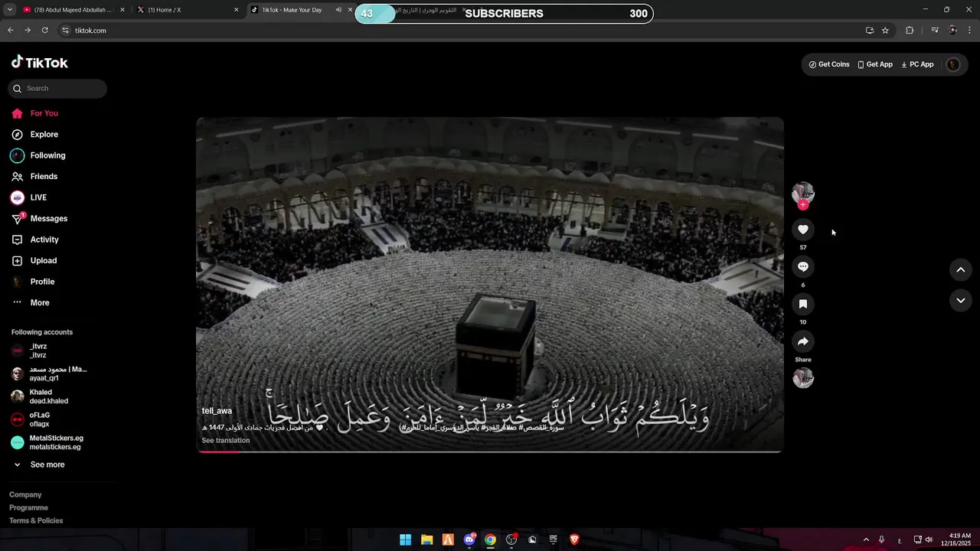Bookmark this page with the star
The image size is (980, 551).
(885, 31)
